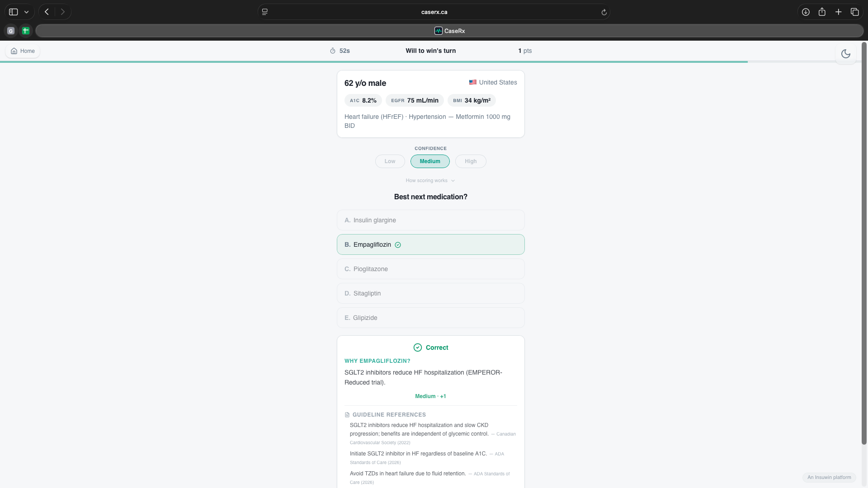Pick answer A. Insulin glargine
868x488 pixels.
[430, 220]
